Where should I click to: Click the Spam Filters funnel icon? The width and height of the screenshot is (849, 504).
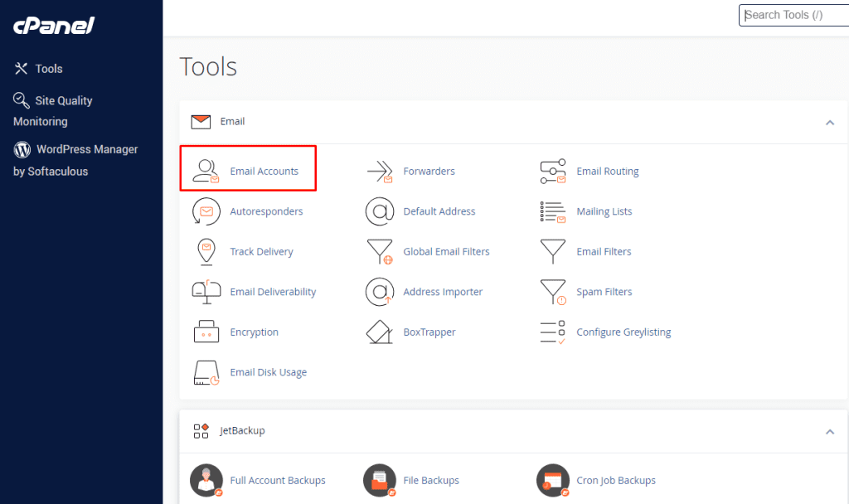point(552,292)
